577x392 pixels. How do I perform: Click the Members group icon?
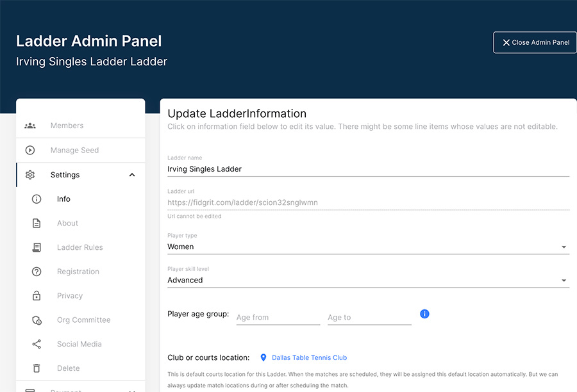pos(30,126)
